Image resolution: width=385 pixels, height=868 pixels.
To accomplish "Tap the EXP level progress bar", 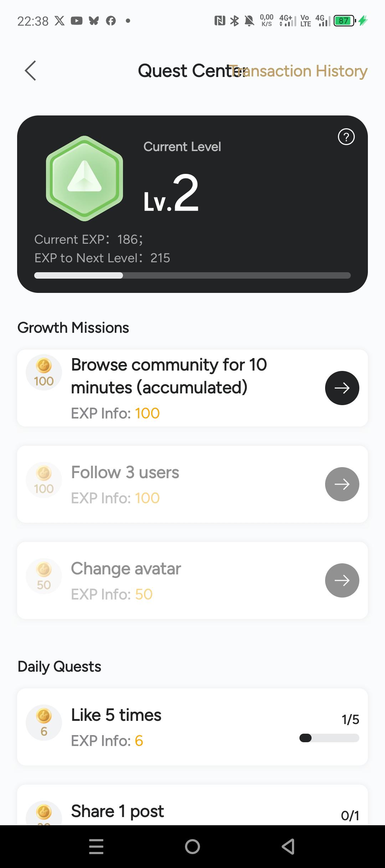I will (x=192, y=275).
